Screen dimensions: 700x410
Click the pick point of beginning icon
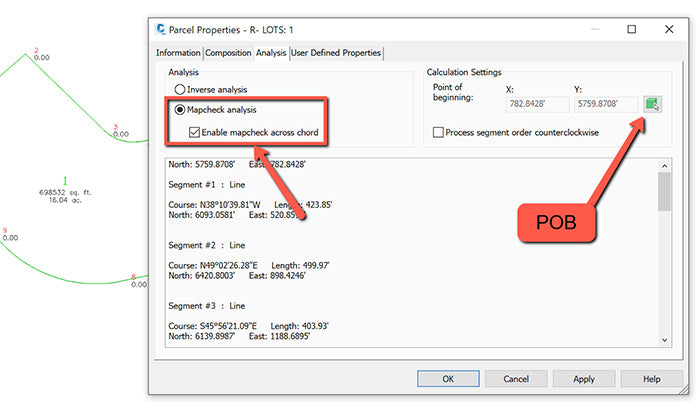[x=653, y=104]
